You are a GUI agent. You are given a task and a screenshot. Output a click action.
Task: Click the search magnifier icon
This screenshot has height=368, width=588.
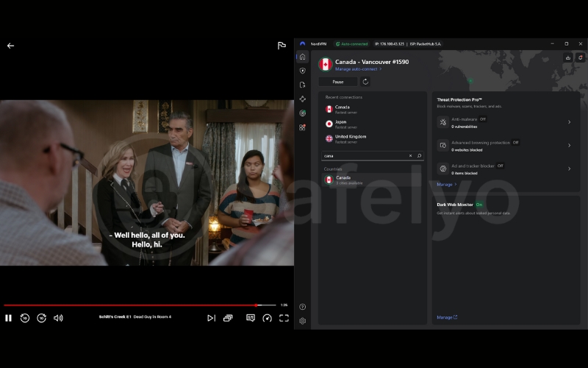click(x=419, y=156)
